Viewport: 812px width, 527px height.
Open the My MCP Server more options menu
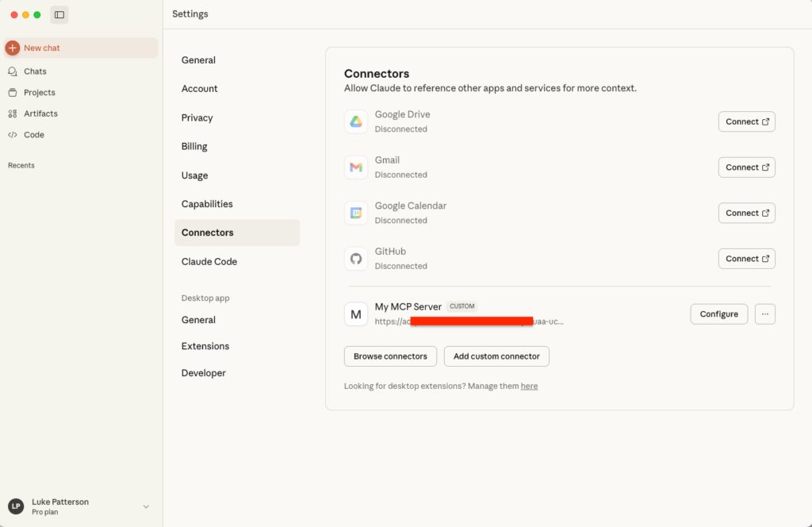[764, 314]
